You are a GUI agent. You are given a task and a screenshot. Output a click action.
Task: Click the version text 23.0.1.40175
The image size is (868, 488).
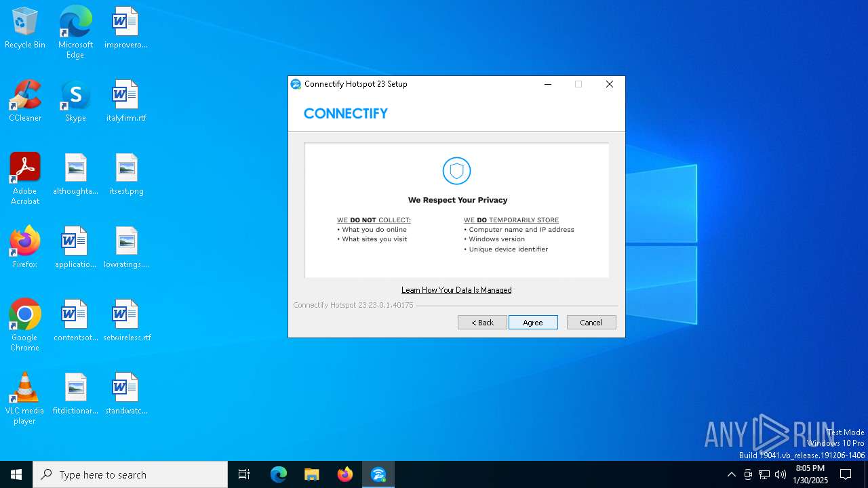click(391, 306)
